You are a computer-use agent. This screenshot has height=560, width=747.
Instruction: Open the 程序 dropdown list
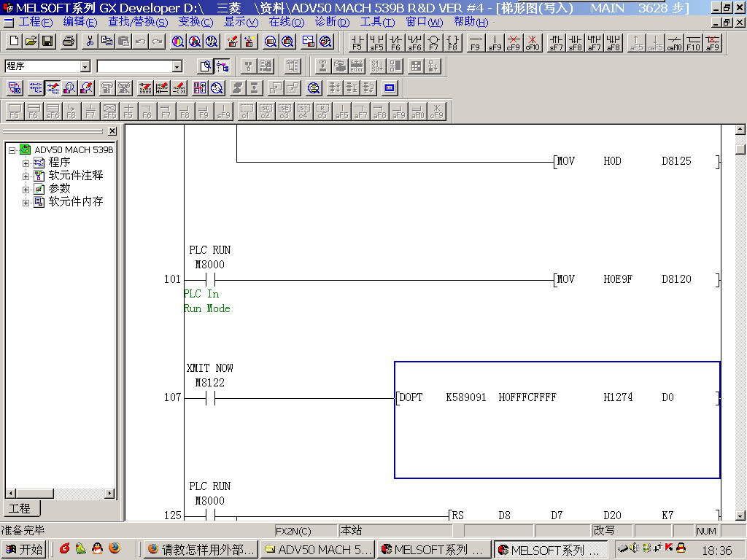[85, 66]
